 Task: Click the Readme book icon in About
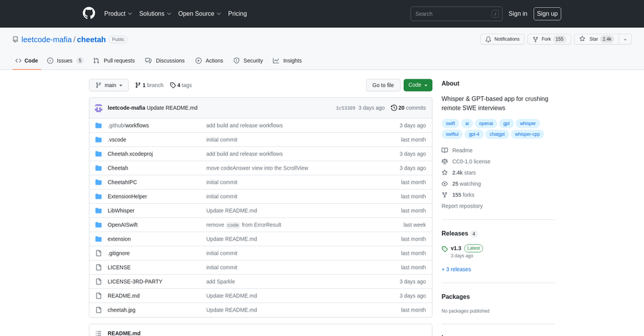click(x=444, y=150)
